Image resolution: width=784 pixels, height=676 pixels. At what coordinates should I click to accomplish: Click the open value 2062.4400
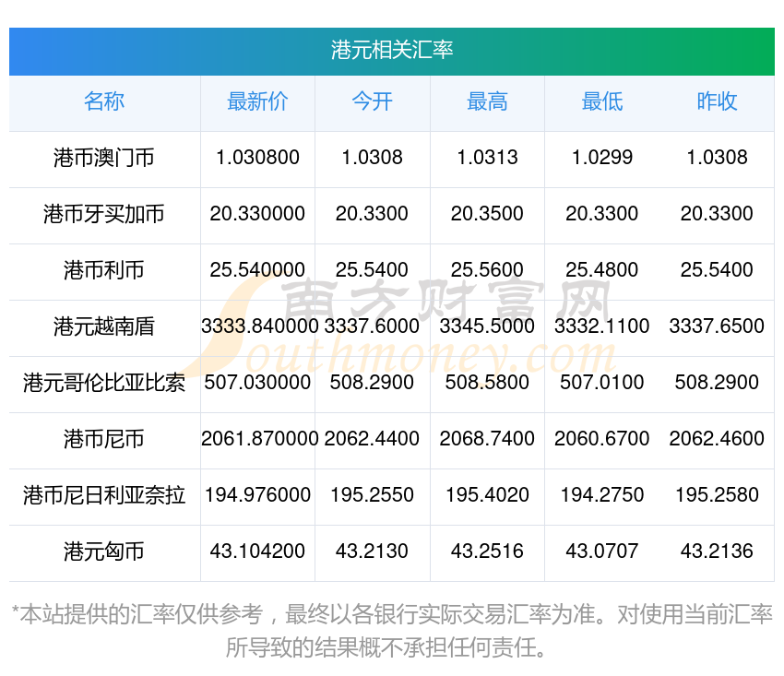click(372, 439)
